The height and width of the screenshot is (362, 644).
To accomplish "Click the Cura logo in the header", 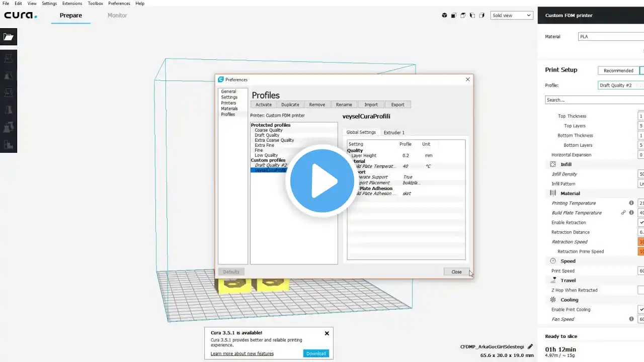I will pyautogui.click(x=21, y=16).
